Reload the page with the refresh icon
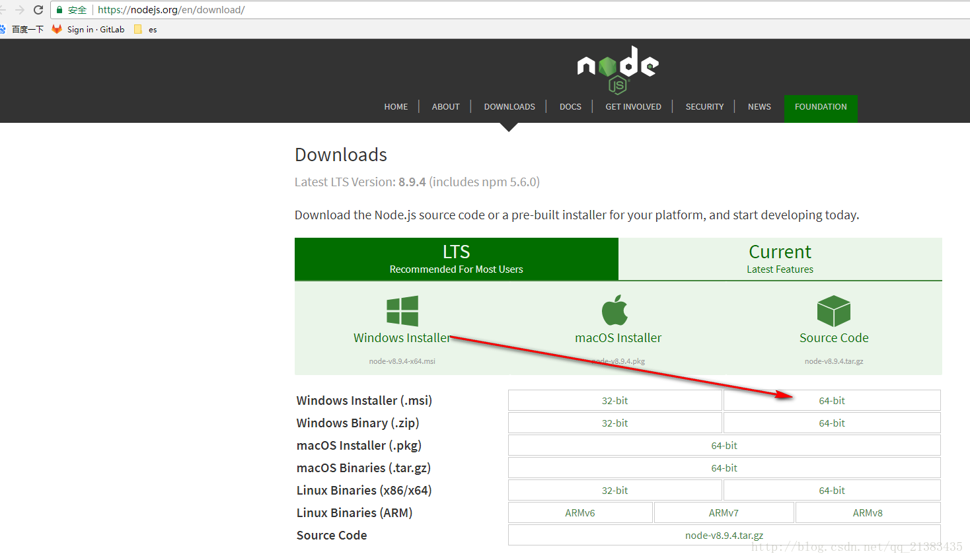 click(38, 10)
